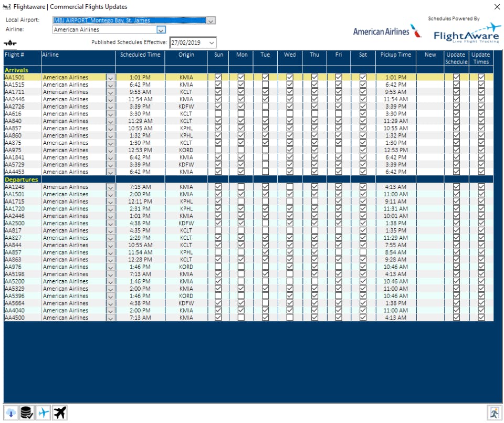Click pickup time 10:55 AM for arrival AA857
The image size is (504, 423).
(x=396, y=128)
